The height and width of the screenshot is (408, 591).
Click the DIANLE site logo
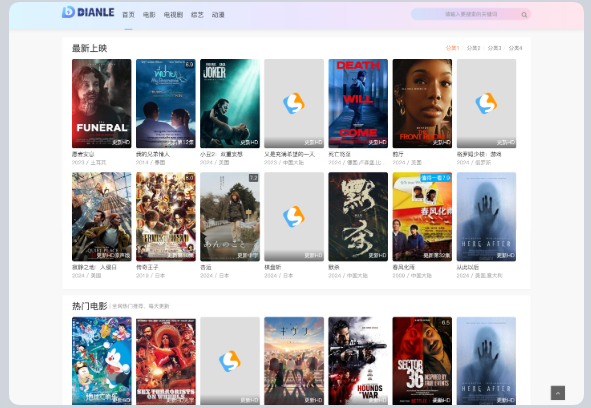coord(88,12)
